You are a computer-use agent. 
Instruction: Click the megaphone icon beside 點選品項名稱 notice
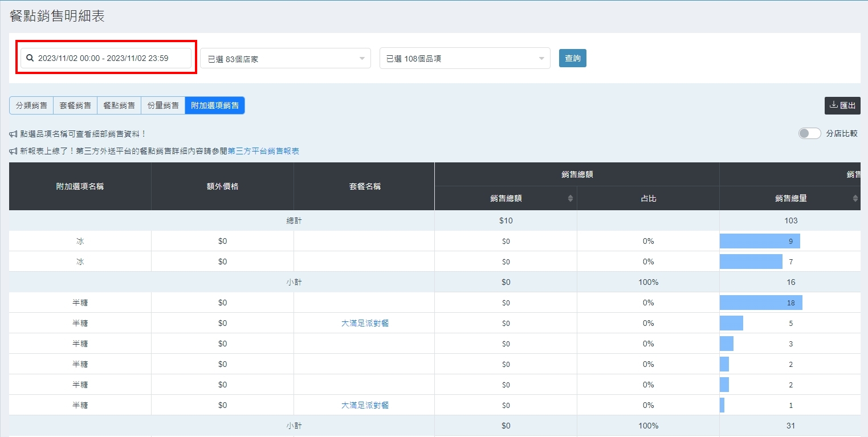tap(13, 134)
